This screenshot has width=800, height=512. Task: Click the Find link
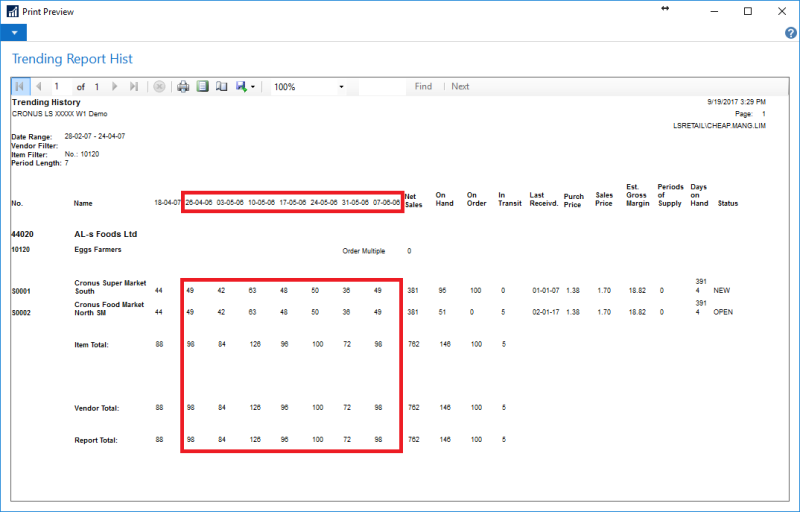[423, 87]
